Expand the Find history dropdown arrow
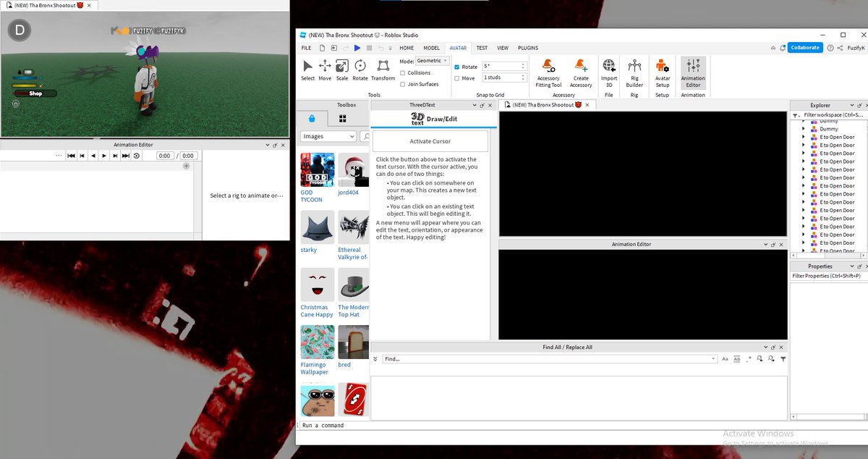This screenshot has height=459, width=868. coord(713,359)
